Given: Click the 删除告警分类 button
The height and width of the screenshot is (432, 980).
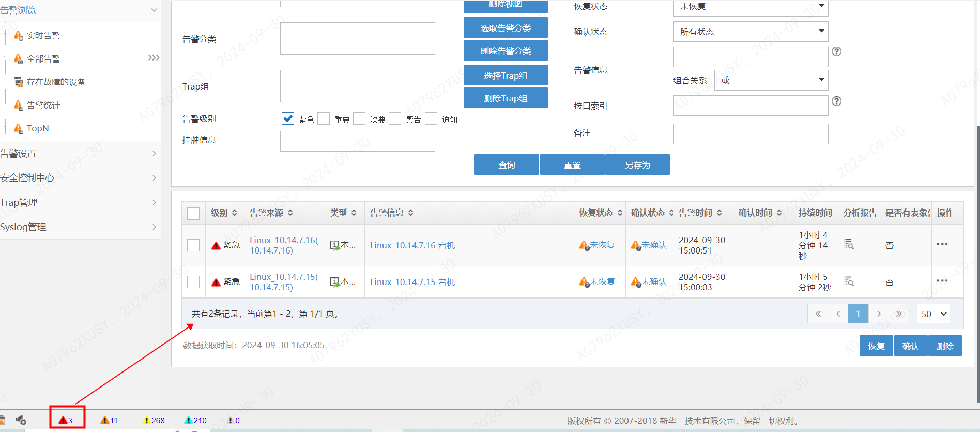Looking at the screenshot, I should coord(506,51).
